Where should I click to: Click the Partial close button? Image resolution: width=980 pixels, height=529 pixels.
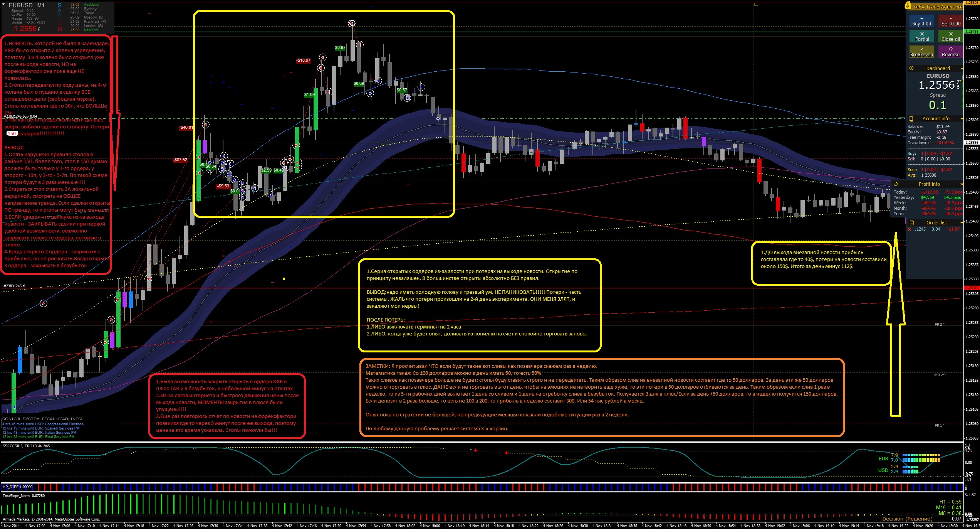tap(921, 36)
